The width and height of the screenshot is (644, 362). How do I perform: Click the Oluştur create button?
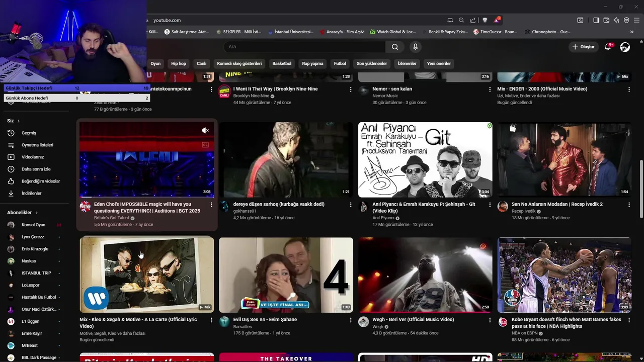pos(583,47)
